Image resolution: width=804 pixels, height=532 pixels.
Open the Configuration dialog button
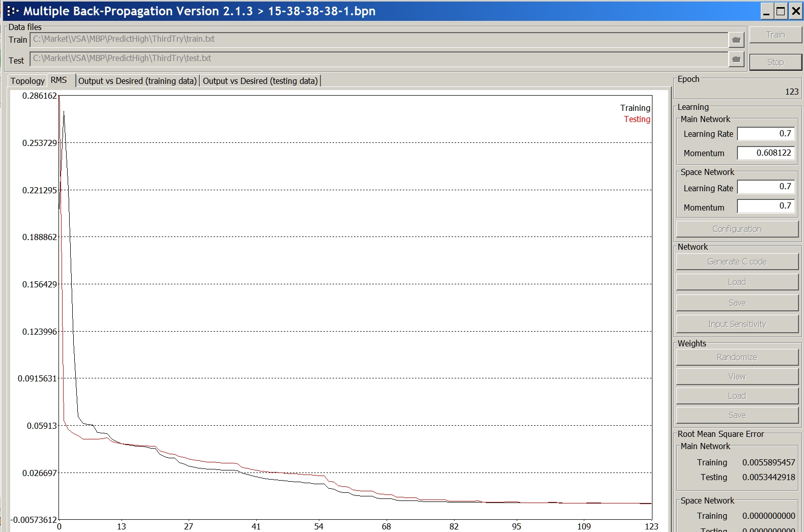[x=736, y=229]
